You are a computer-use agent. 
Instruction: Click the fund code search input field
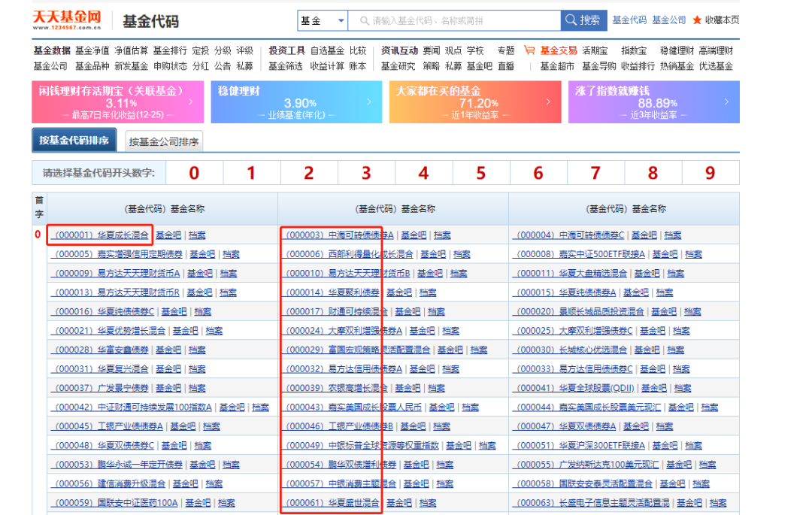tap(455, 20)
